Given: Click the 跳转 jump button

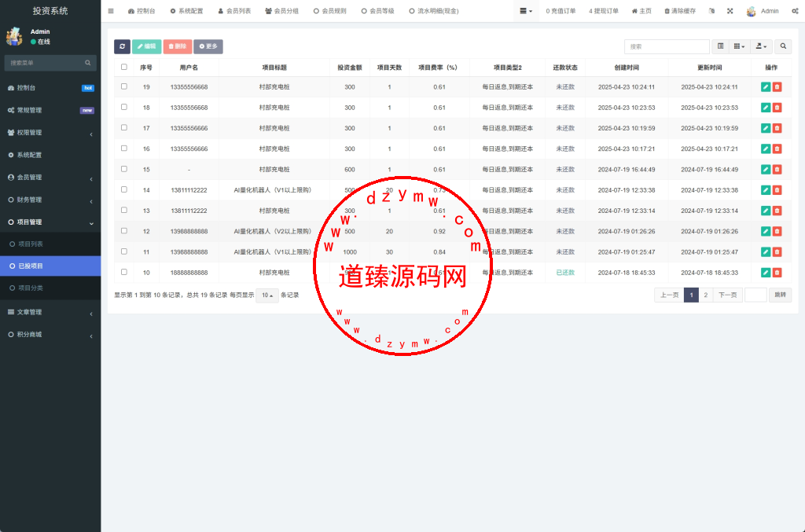Looking at the screenshot, I should (x=780, y=295).
